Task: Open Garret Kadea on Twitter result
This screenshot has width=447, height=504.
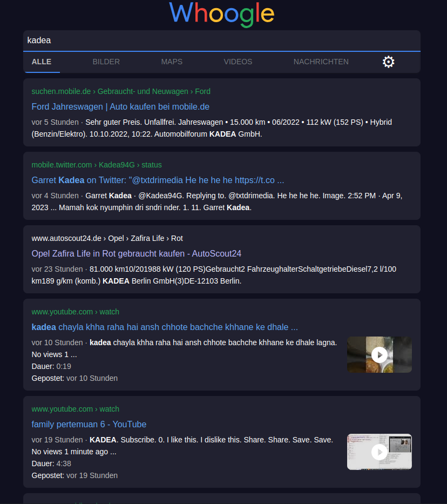Action: [x=158, y=180]
